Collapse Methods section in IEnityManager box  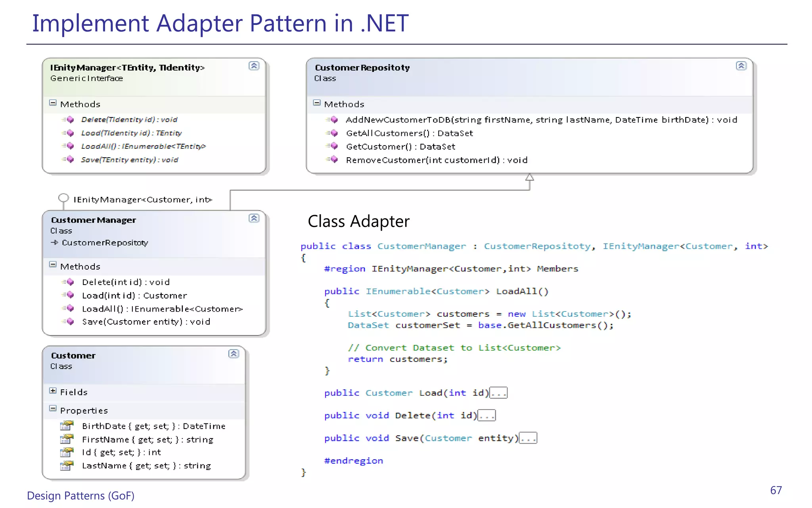point(53,103)
